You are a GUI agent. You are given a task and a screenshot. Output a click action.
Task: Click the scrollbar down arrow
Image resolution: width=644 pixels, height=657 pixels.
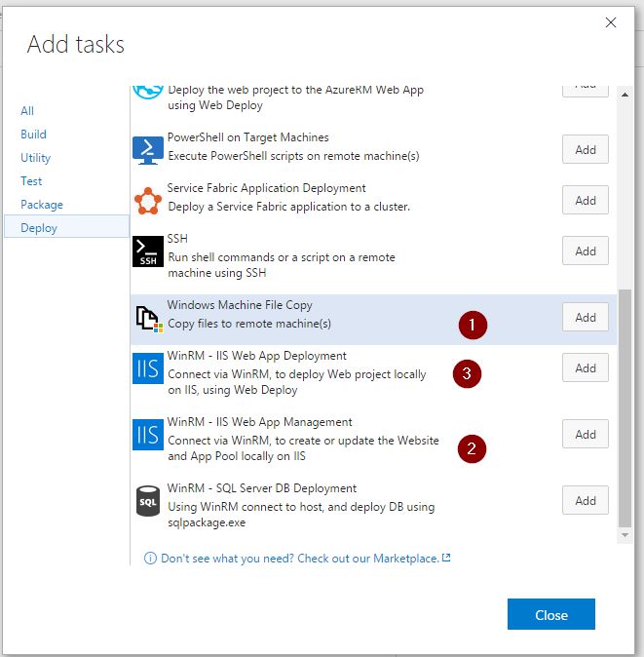625,535
